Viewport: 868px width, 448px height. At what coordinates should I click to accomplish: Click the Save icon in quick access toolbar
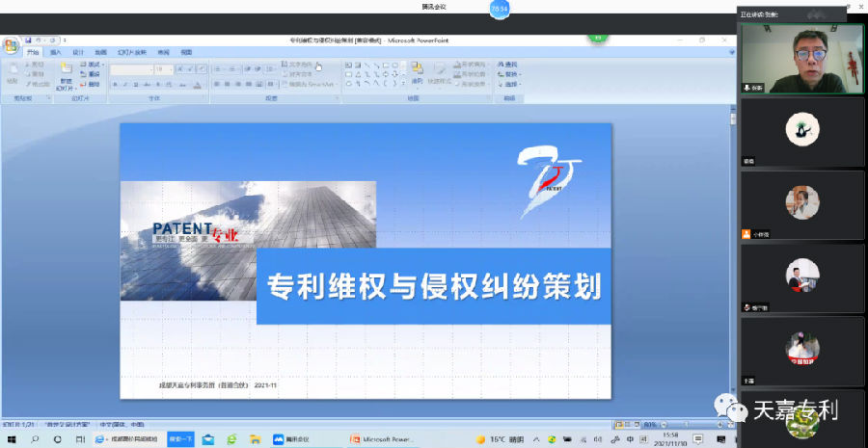click(x=26, y=40)
